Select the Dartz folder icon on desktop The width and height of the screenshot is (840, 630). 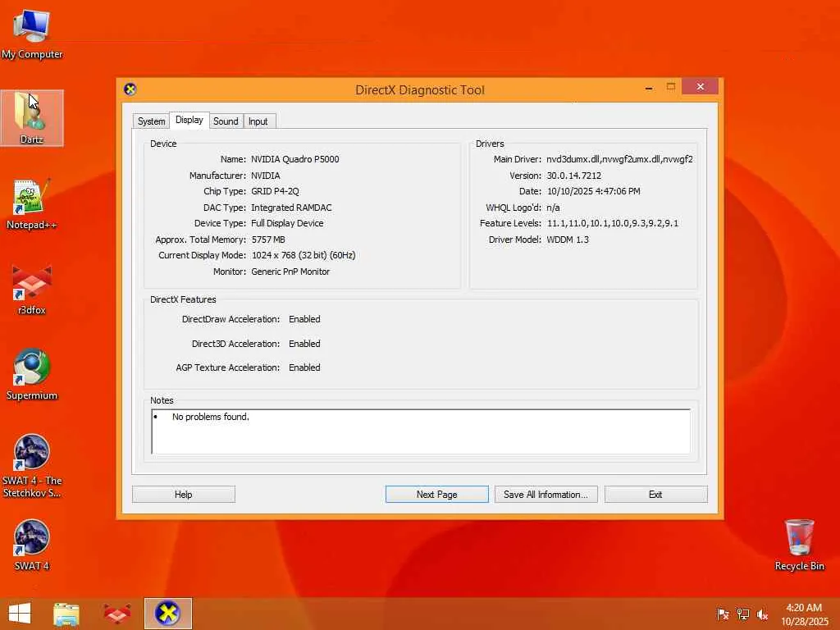tap(32, 118)
